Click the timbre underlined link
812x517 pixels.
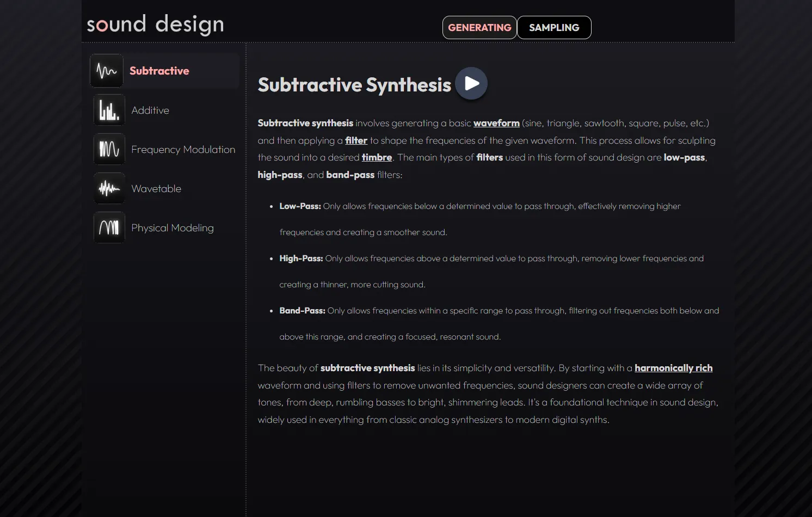pos(377,157)
